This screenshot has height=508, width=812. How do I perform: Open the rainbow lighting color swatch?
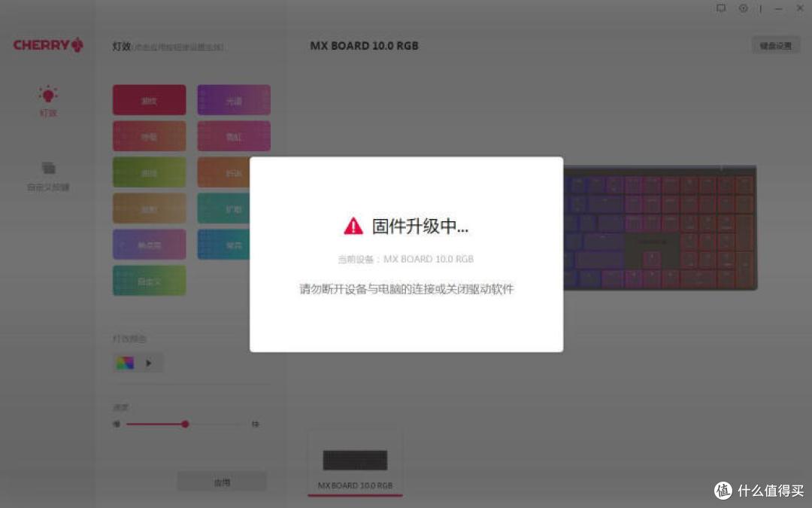pos(125,363)
